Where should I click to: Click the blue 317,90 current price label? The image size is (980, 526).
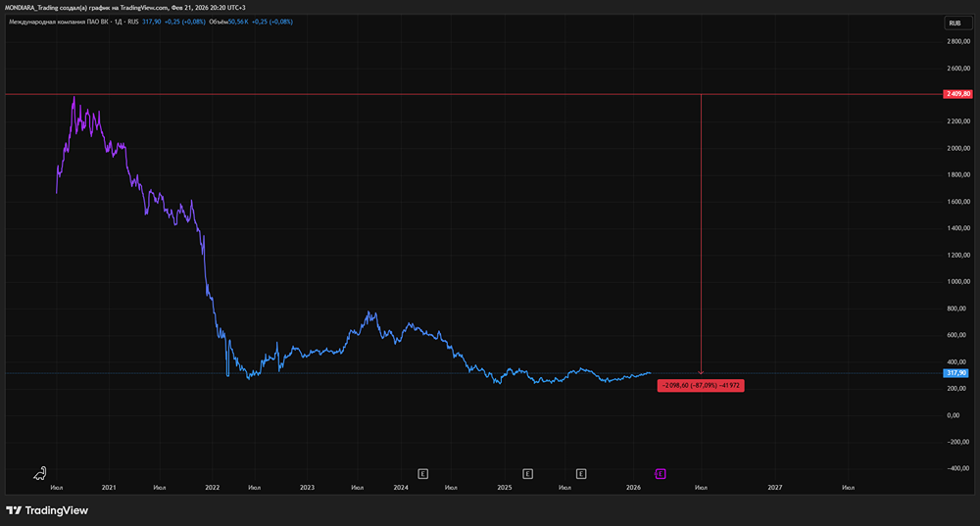(x=956, y=373)
